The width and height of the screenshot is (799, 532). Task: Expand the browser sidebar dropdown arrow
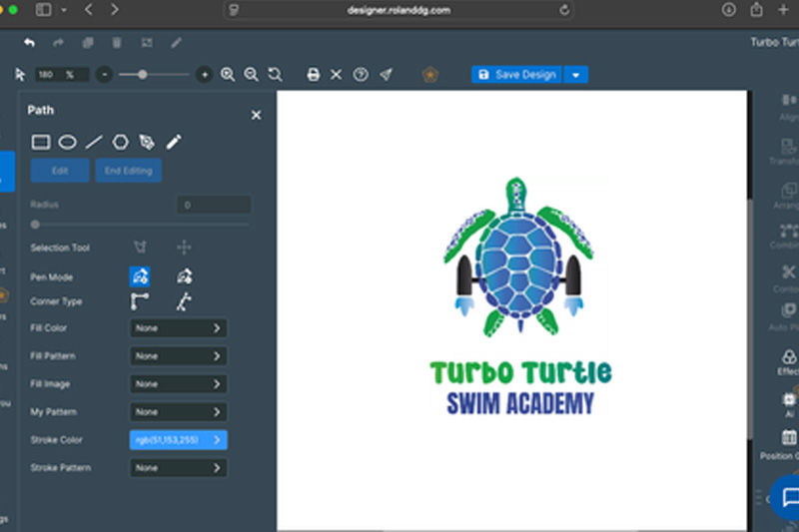[64, 10]
